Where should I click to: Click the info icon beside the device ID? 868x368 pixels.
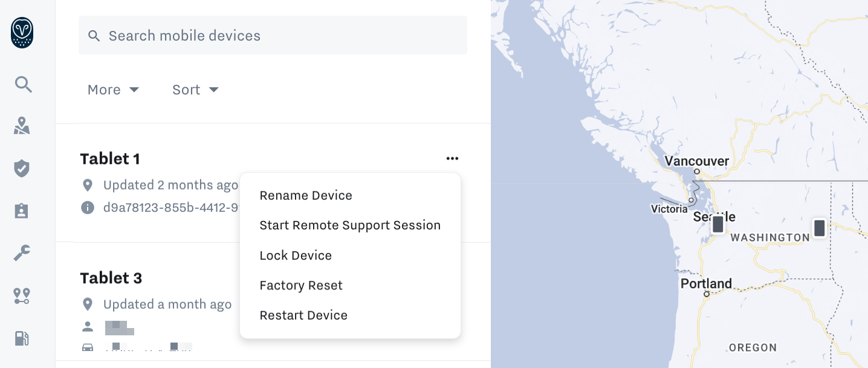88,208
